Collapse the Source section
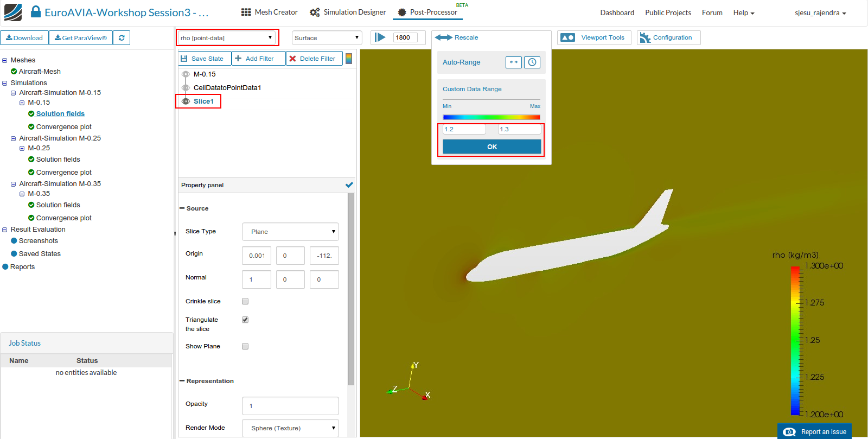868x439 pixels. point(182,208)
